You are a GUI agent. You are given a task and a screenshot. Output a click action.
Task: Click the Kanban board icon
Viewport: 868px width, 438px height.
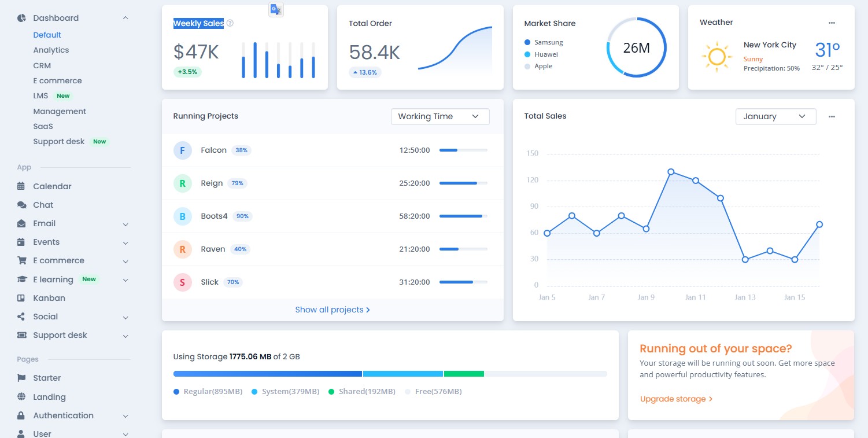click(21, 298)
